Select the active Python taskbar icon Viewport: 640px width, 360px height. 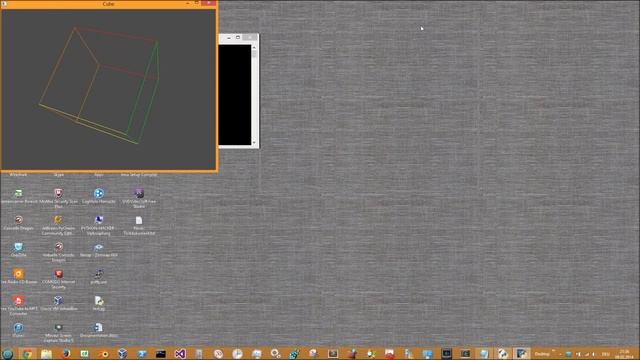[x=522, y=354]
